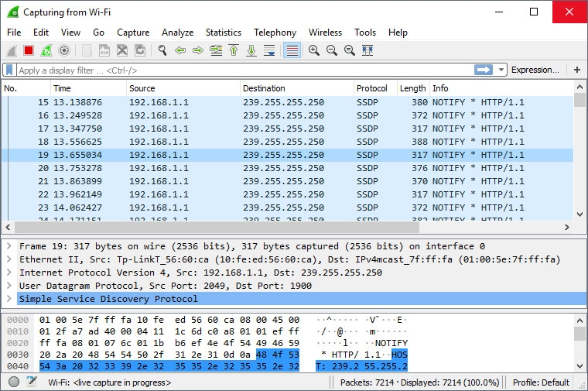Image resolution: width=588 pixels, height=391 pixels.
Task: Add a filter button with plus
Action: pyautogui.click(x=577, y=70)
